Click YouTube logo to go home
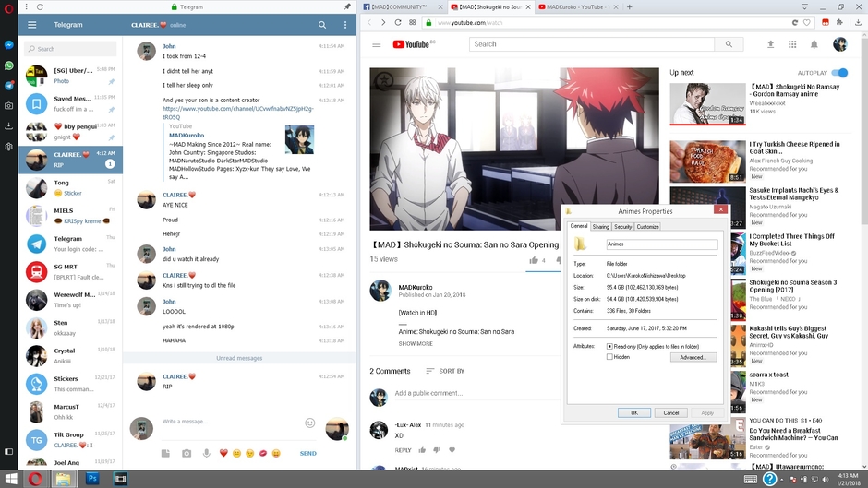 click(x=411, y=44)
